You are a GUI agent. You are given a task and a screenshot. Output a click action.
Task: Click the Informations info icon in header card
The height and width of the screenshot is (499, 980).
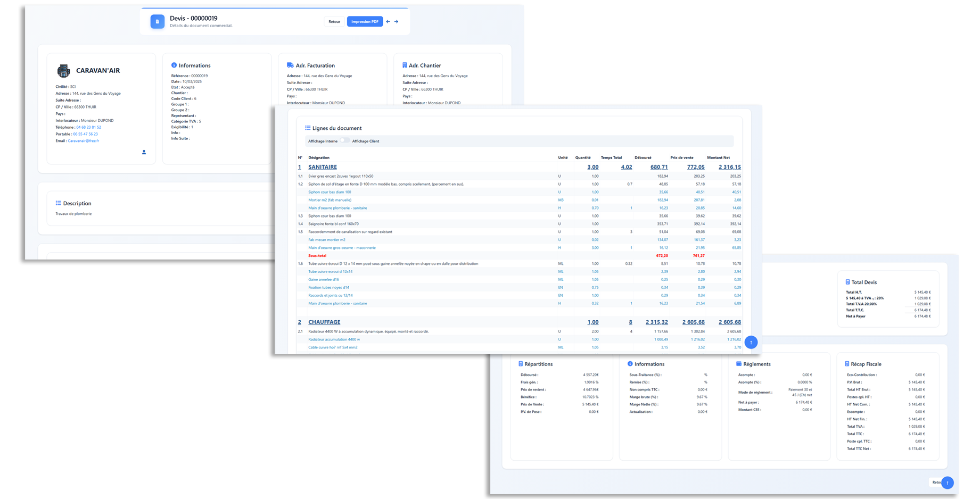(174, 65)
